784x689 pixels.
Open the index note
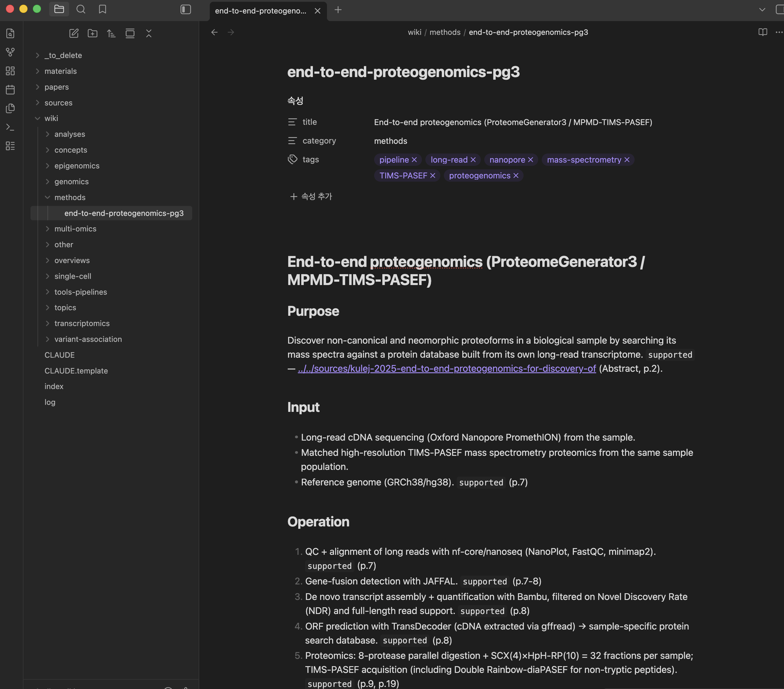54,386
